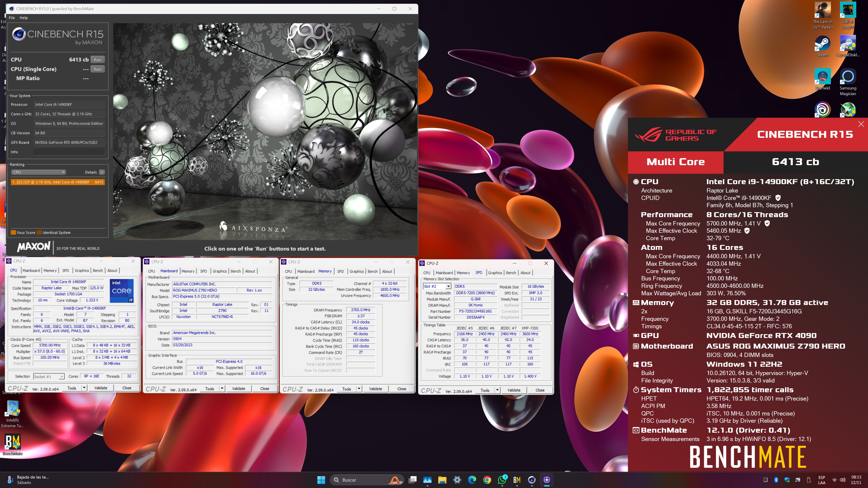Run the CPU Single Core test
Viewport: 868px width, 488px height.
97,69
